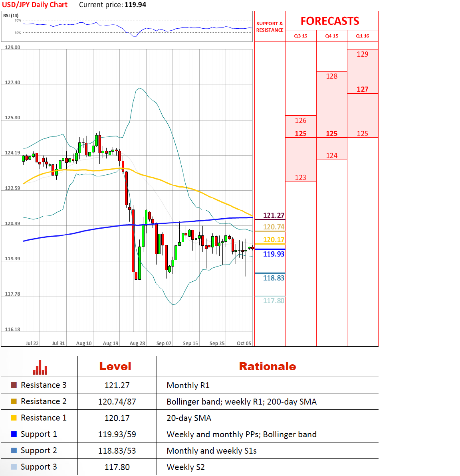Click the 123 forecast value in Q3 15
This screenshot has width=460, height=476.
pyautogui.click(x=301, y=178)
